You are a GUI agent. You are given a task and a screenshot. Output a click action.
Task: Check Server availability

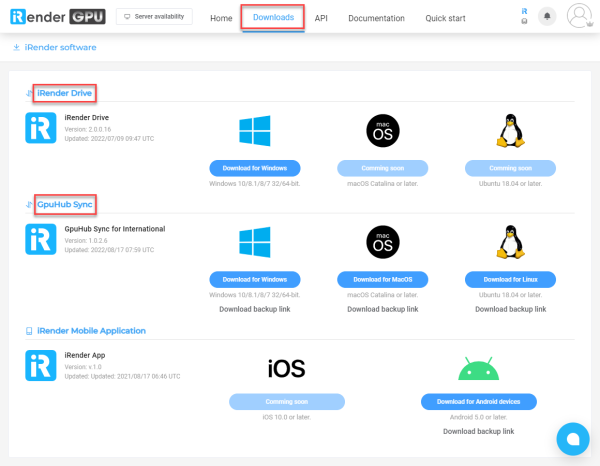[x=154, y=17]
